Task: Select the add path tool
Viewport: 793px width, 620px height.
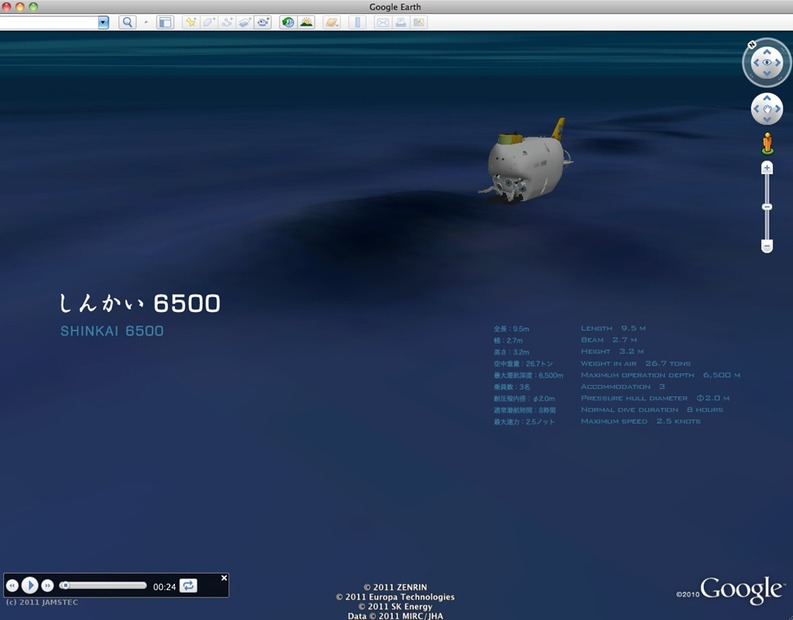Action: (227, 22)
